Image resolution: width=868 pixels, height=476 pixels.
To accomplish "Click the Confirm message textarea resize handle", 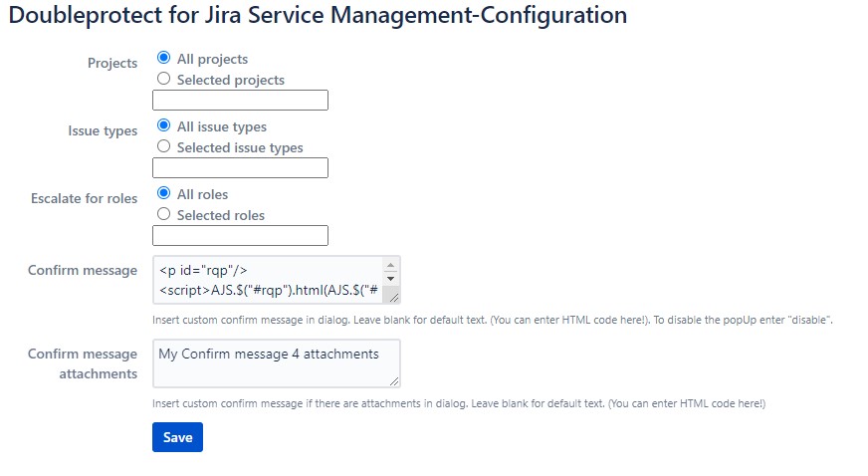I will point(394,297).
